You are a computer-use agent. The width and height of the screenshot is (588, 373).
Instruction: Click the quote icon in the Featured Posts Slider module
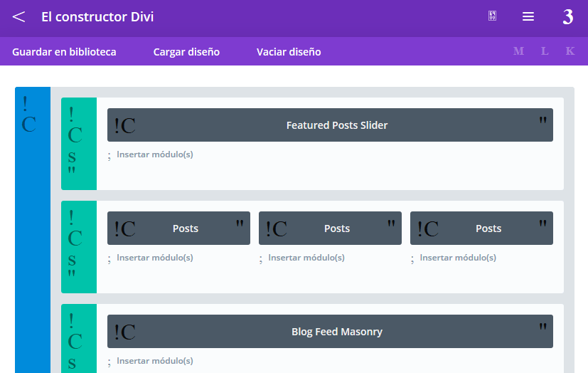click(542, 120)
